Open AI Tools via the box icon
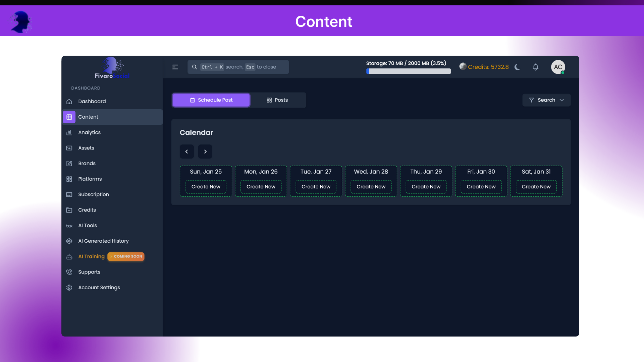This screenshot has width=644, height=362. (x=69, y=226)
